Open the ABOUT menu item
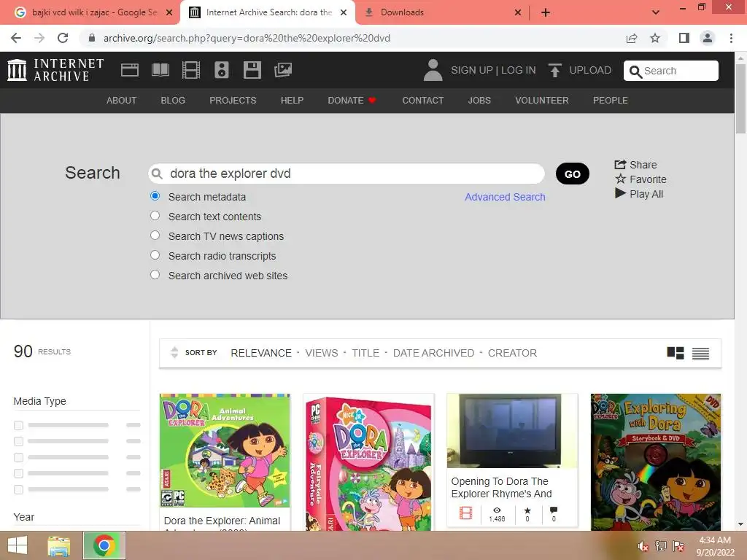This screenshot has width=747, height=560. pyautogui.click(x=122, y=101)
